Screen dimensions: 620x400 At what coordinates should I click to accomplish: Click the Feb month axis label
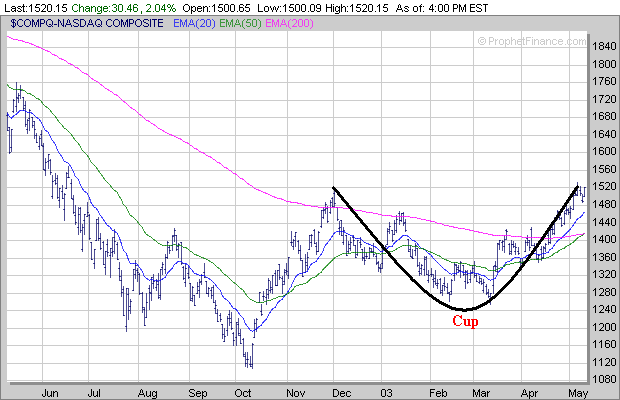pos(438,393)
